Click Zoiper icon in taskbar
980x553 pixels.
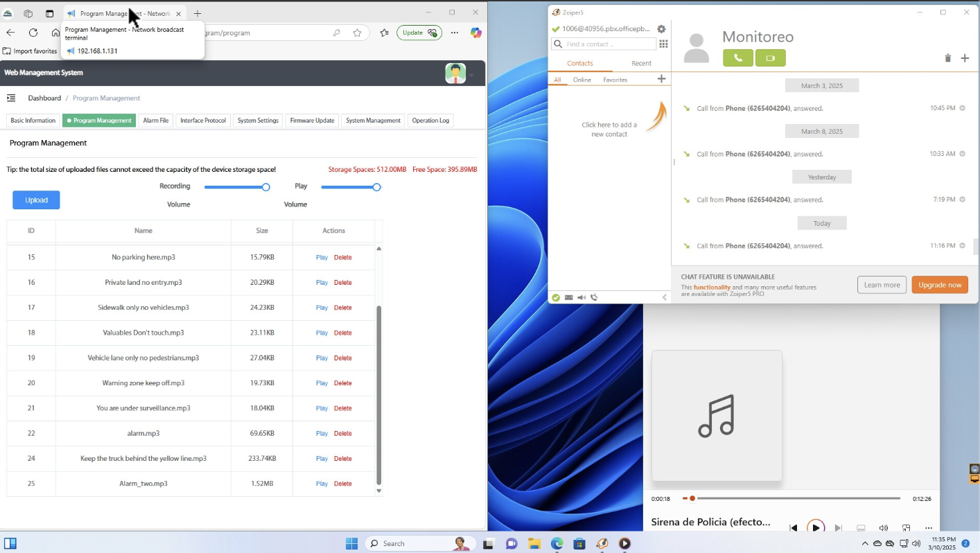click(x=602, y=543)
